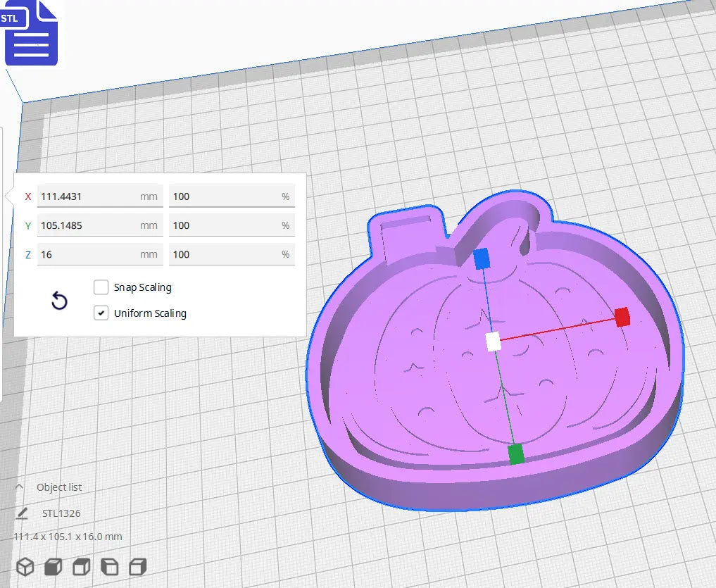Choose the top view camera icon
The height and width of the screenshot is (588, 716).
[x=81, y=566]
